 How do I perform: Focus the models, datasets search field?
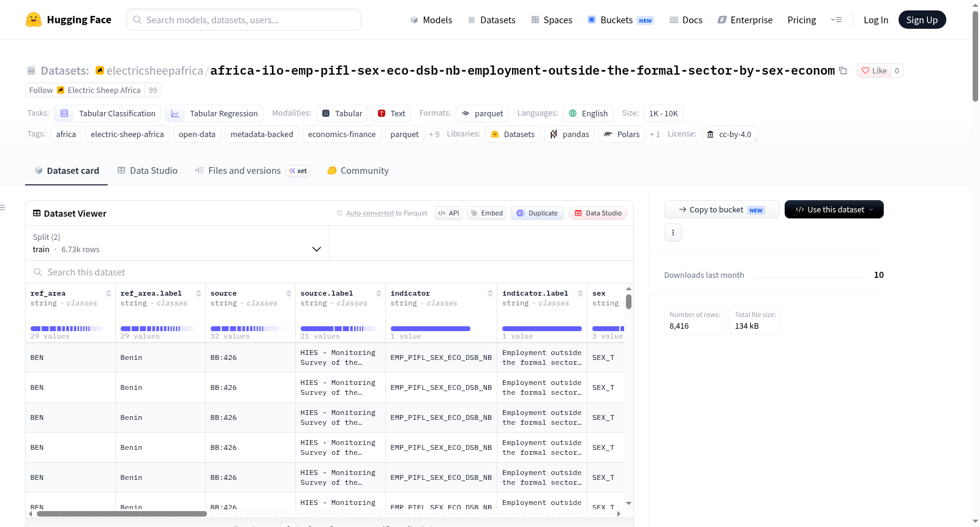[x=244, y=20]
